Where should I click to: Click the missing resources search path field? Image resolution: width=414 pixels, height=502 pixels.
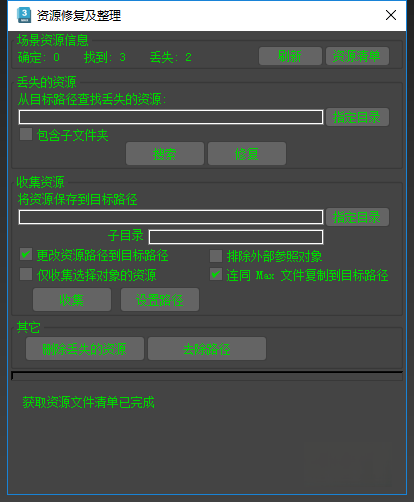pyautogui.click(x=171, y=117)
